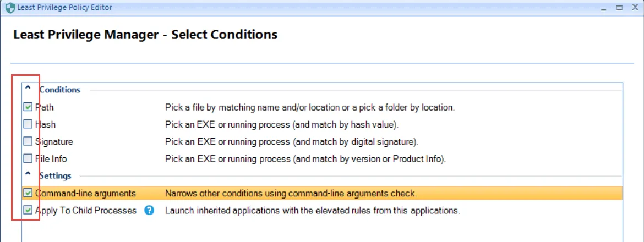Select the Path row description text

pyautogui.click(x=309, y=107)
